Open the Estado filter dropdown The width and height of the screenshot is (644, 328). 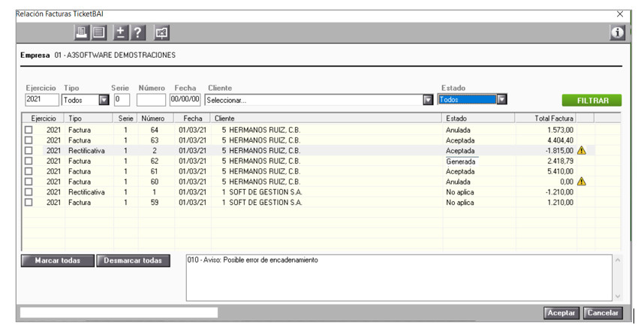click(x=501, y=99)
